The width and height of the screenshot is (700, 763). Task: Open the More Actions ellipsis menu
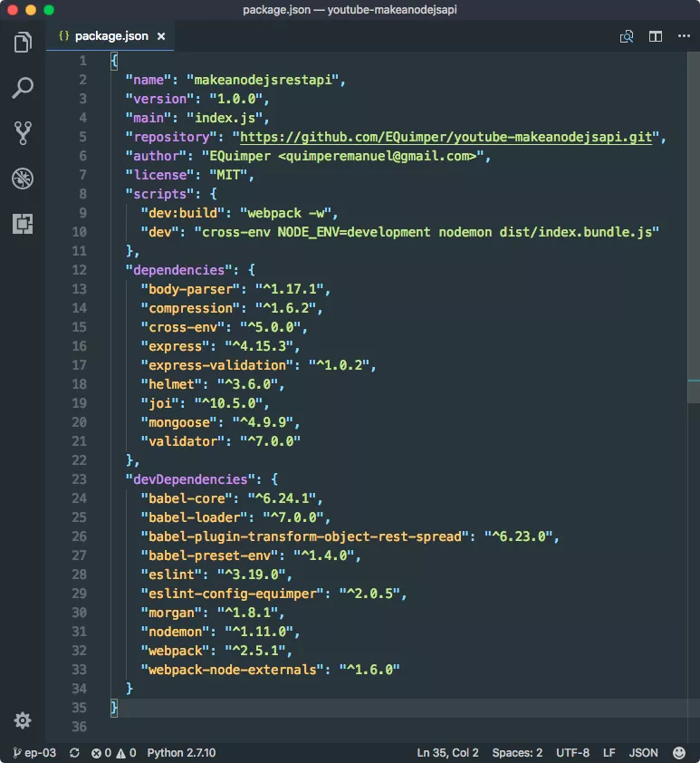point(683,36)
